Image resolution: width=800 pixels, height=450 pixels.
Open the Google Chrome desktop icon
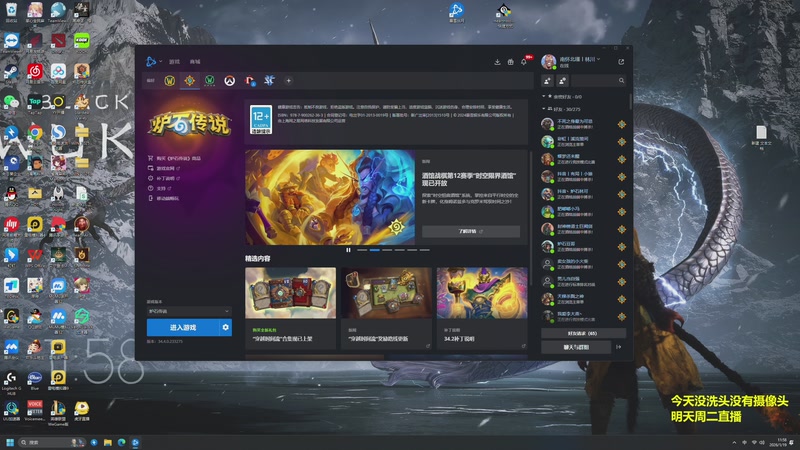[x=35, y=135]
